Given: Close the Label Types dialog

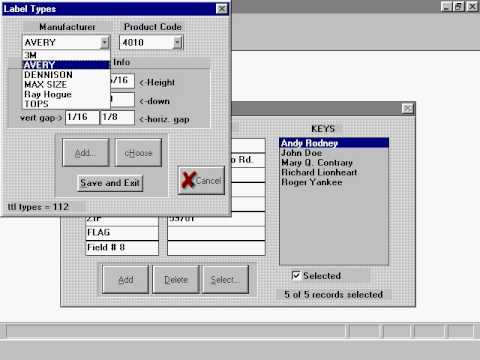Looking at the screenshot, I should (x=221, y=9).
